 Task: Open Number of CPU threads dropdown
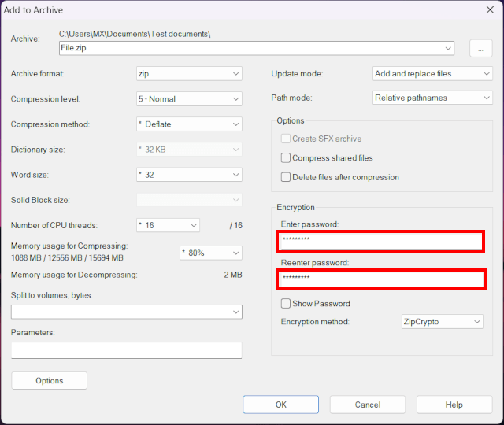169,225
